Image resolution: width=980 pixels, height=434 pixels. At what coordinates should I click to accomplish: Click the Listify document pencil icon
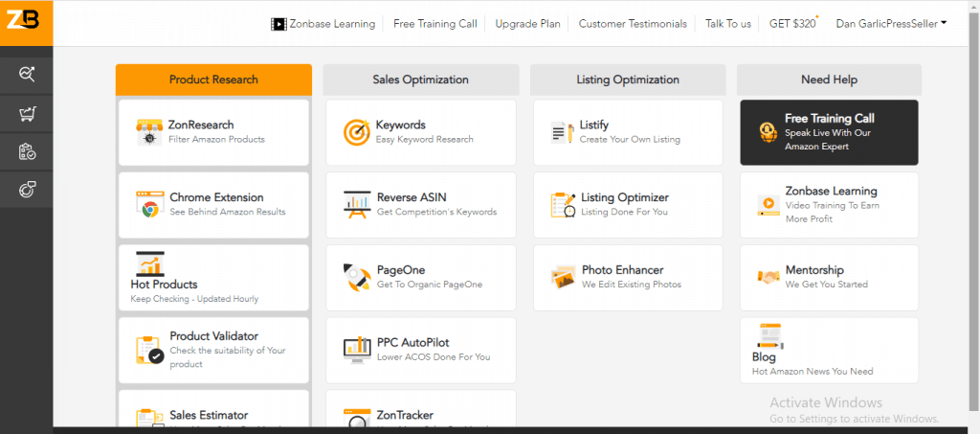[x=563, y=132]
